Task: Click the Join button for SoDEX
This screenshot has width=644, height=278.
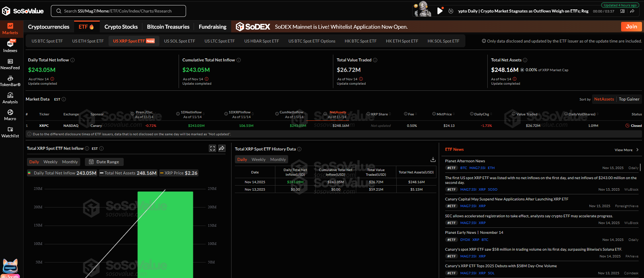Action: tap(631, 27)
